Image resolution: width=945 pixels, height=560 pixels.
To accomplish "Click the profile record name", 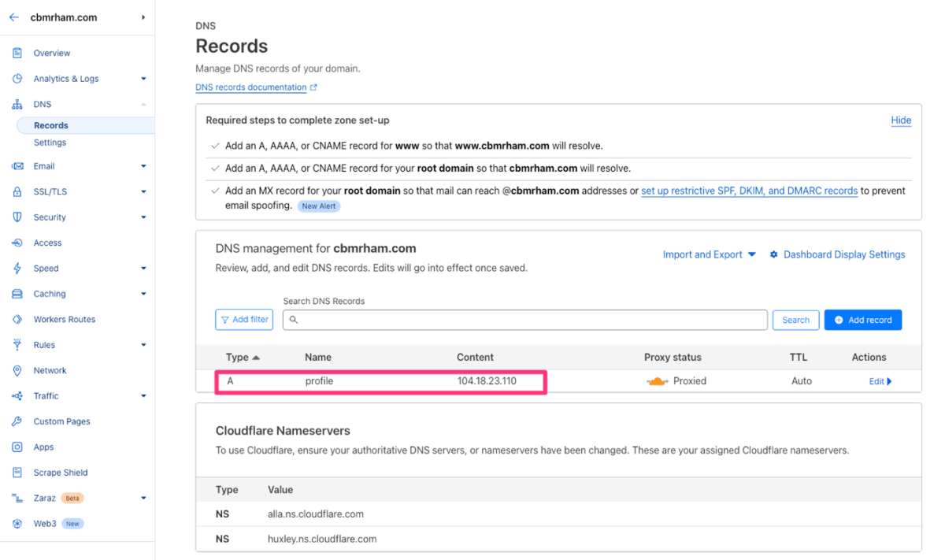I will (x=319, y=381).
